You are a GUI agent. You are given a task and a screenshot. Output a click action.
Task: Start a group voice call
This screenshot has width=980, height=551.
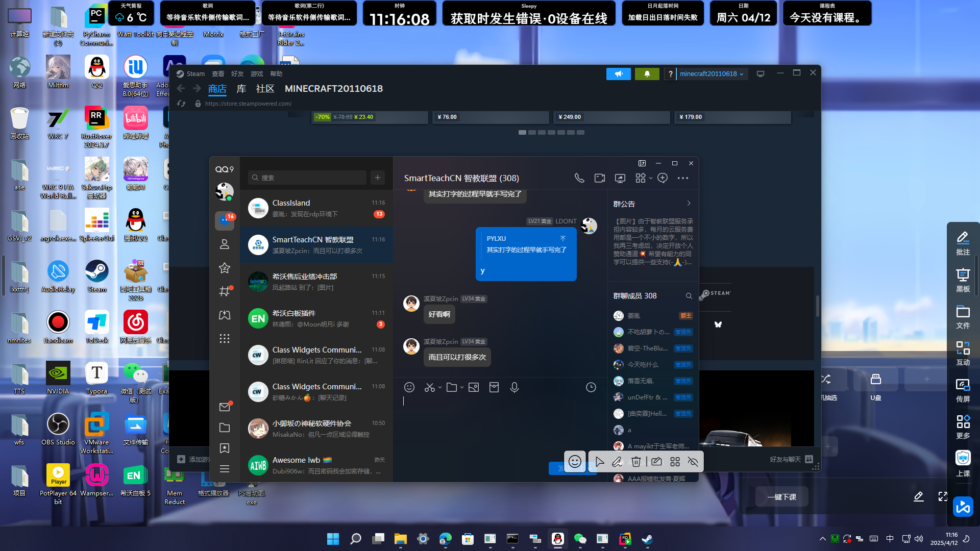click(x=579, y=178)
